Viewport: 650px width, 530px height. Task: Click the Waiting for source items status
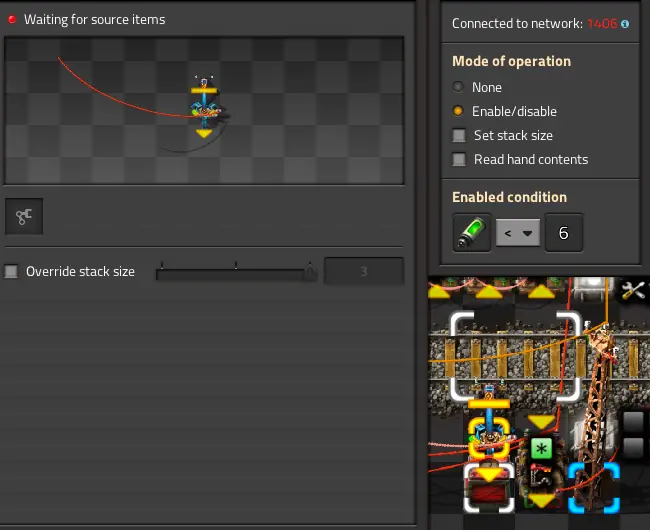click(x=95, y=19)
